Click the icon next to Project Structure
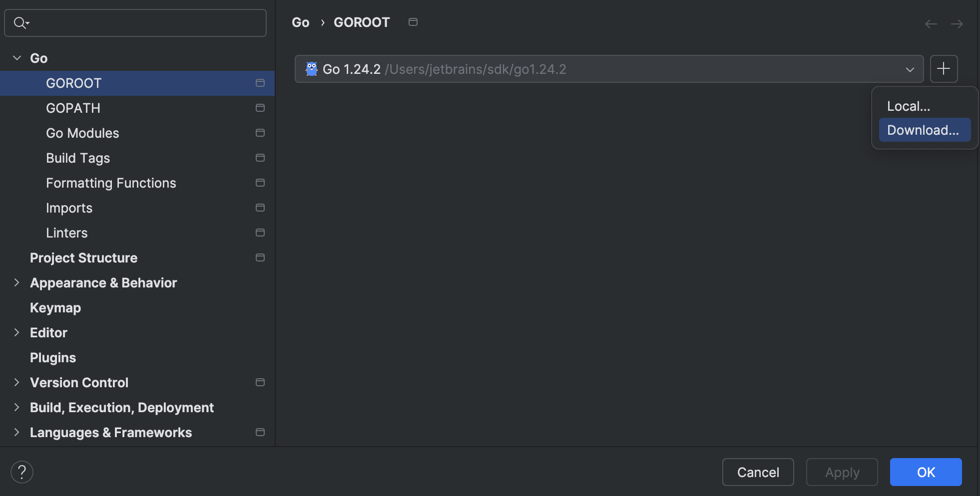Screen dimensions: 980x496 pyautogui.click(x=260, y=257)
